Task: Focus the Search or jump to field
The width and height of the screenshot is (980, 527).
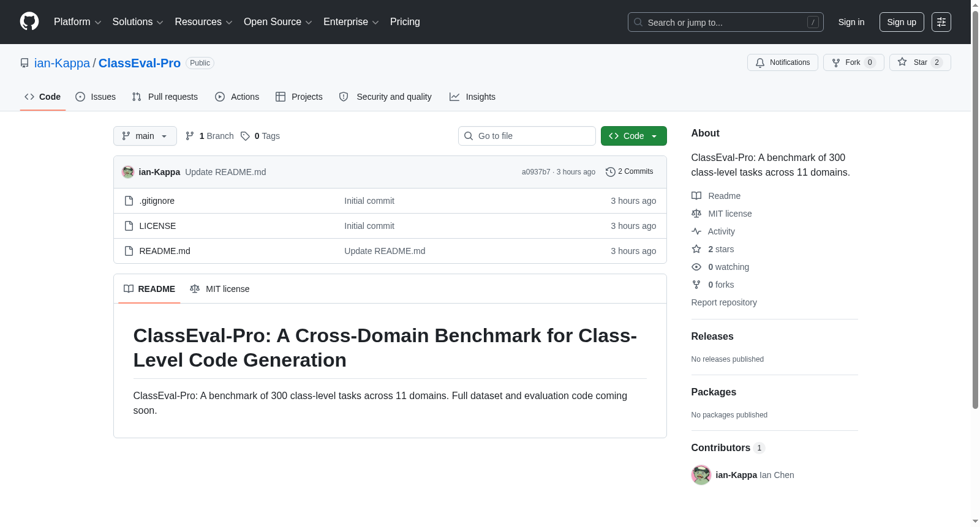Action: tap(725, 22)
